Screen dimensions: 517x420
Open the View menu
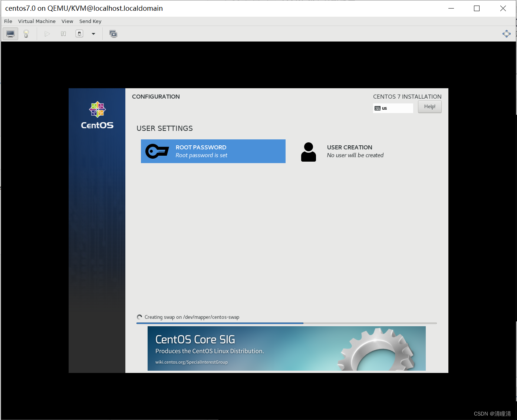point(67,21)
